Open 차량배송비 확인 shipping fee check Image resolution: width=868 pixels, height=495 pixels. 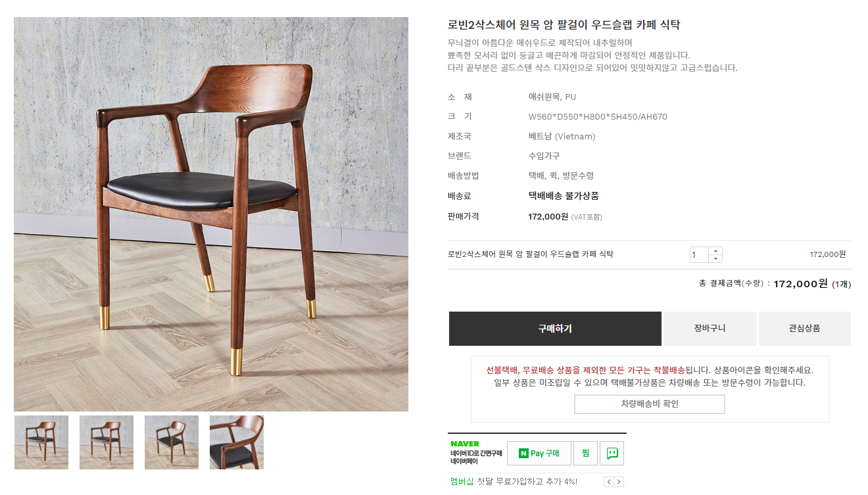tap(650, 404)
